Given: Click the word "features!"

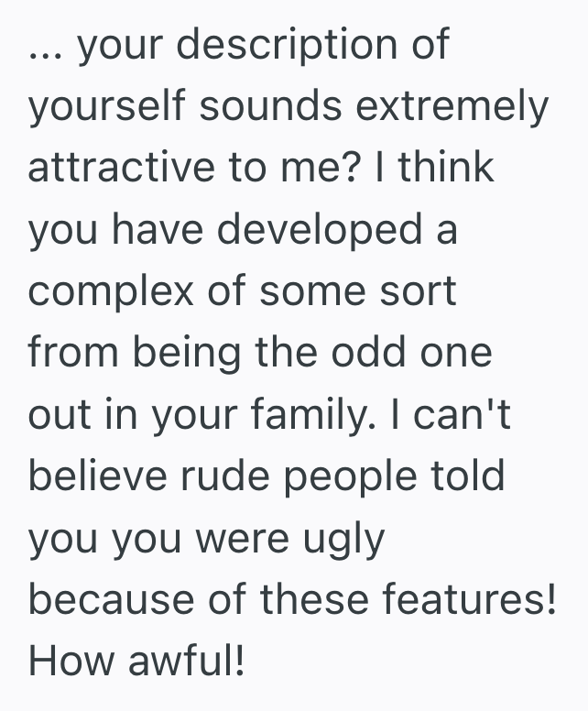Looking at the screenshot, I should coord(452,599).
